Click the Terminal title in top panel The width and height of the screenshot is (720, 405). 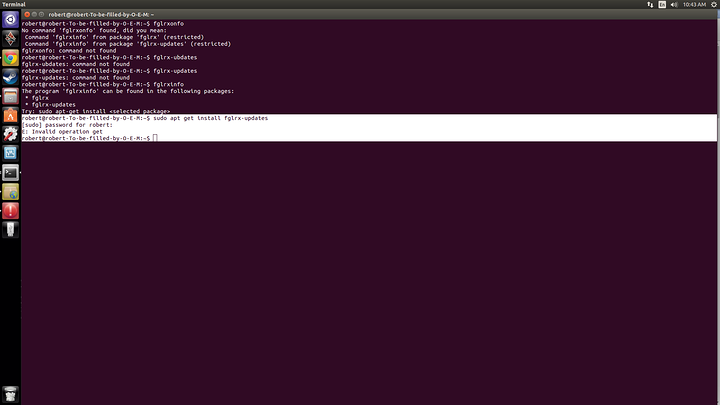[14, 5]
